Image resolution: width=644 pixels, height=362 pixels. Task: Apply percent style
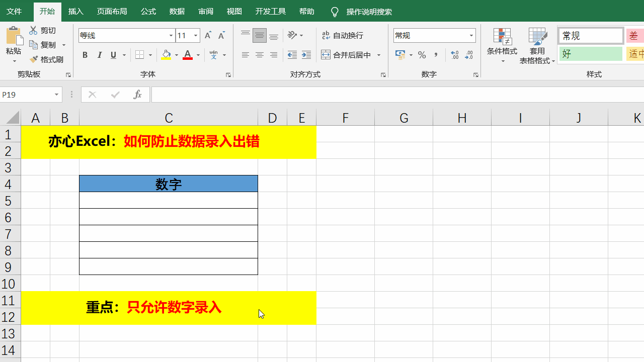coord(422,55)
